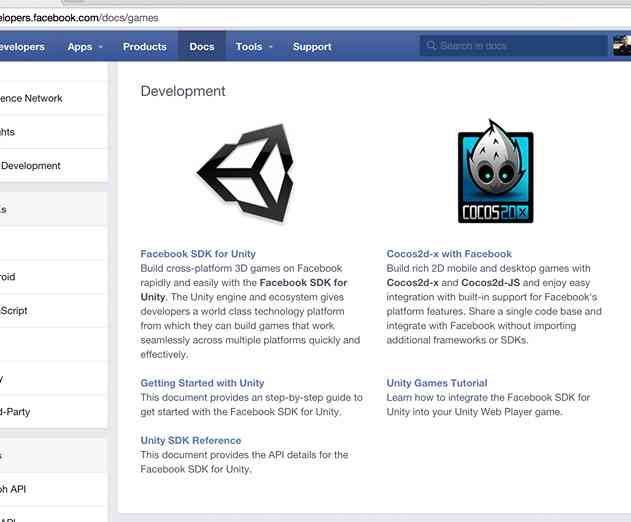Click bold 'Cocos2d-JS' text in description
631x522 pixels.
pos(491,283)
